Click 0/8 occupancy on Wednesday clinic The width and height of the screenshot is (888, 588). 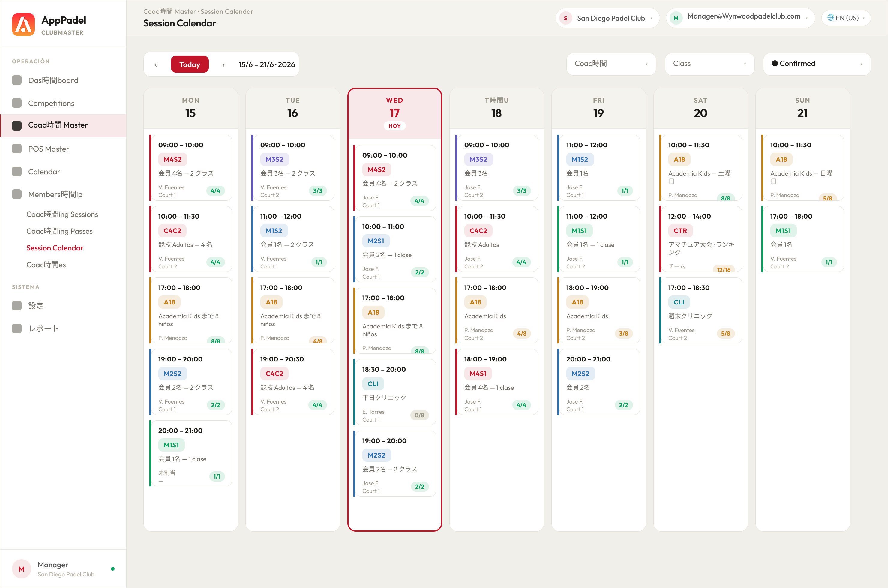tap(419, 415)
